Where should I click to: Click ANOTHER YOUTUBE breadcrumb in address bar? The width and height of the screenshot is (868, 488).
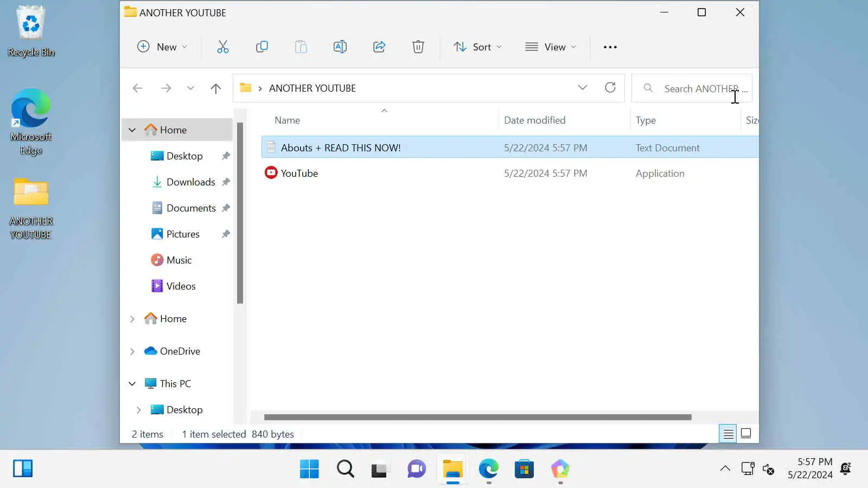(x=312, y=88)
